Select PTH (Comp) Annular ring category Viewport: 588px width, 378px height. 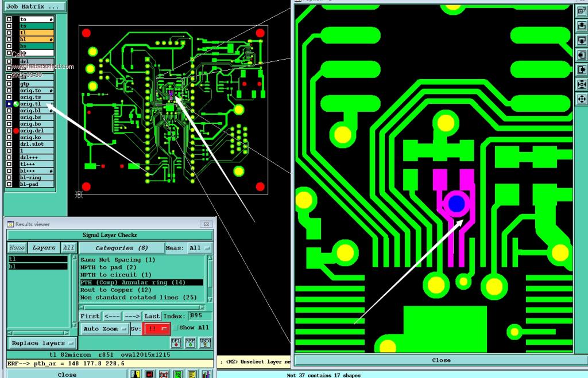click(x=141, y=282)
